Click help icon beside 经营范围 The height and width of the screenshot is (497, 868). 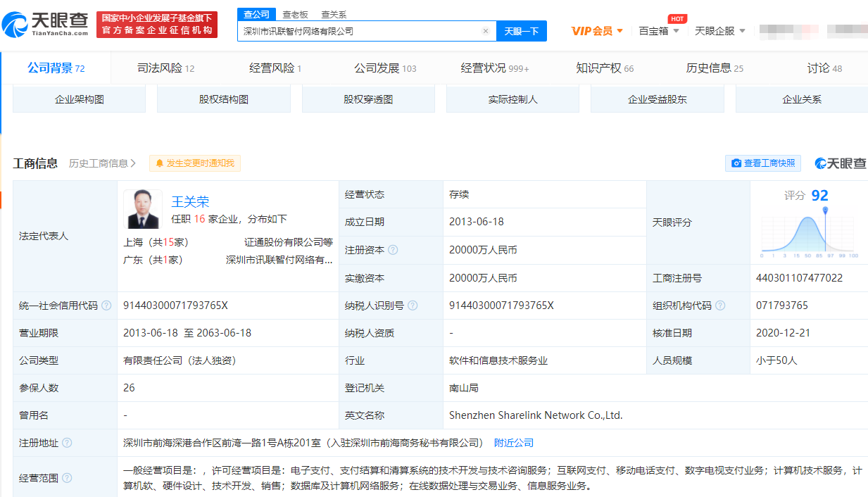pos(67,478)
